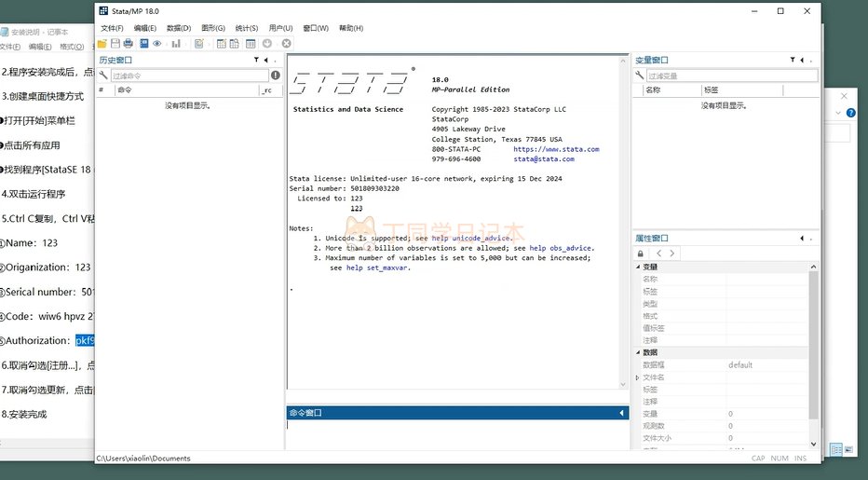The image size is (868, 480).
Task: Click the help unicode_advice link
Action: pos(471,238)
